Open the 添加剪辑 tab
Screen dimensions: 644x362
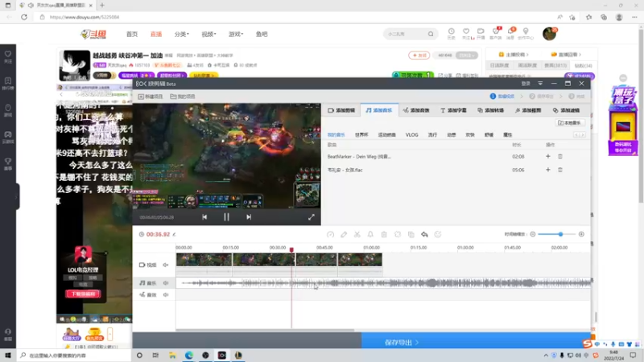[x=341, y=110]
